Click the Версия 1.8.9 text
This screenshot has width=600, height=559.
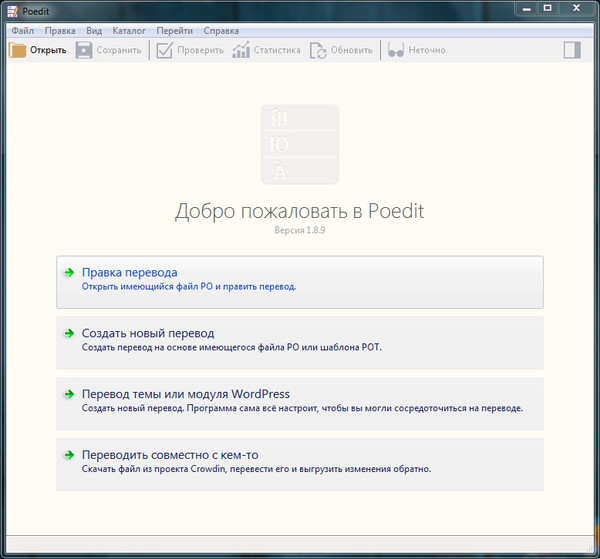point(300,230)
